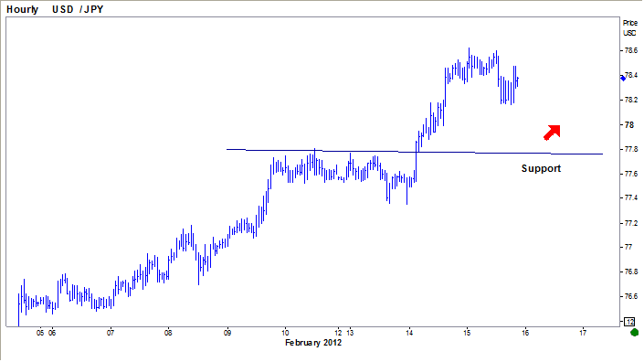Image resolution: width=644 pixels, height=362 pixels.
Task: Select the 15 date marker on time axis
Action: click(467, 333)
